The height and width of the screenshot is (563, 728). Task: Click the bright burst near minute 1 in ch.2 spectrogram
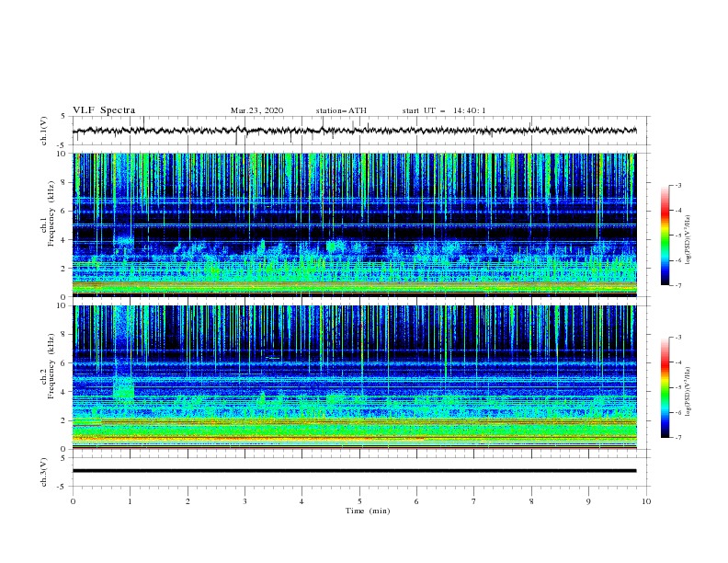click(124, 386)
